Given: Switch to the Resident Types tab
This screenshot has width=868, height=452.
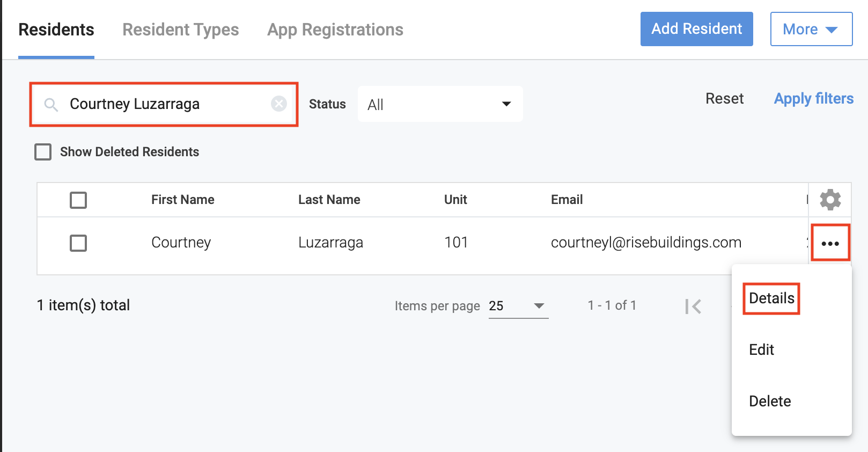Looking at the screenshot, I should [x=181, y=30].
